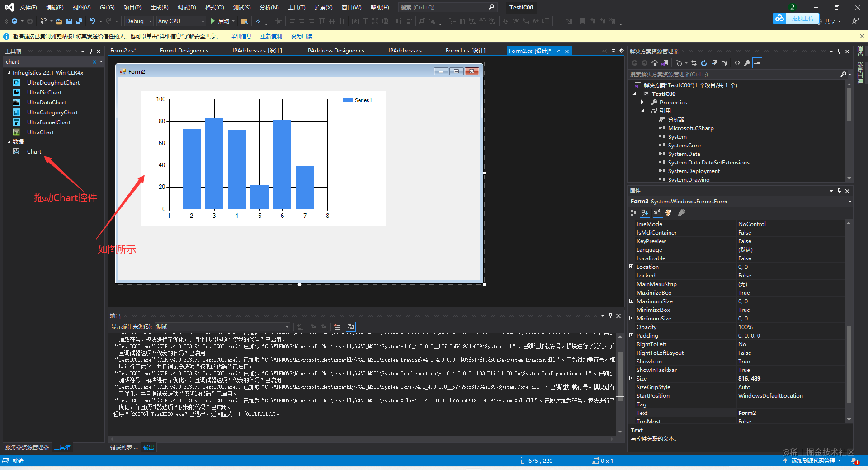Collapse the 数据 toolbox group
Screen dimensions: 868x470
[9, 142]
